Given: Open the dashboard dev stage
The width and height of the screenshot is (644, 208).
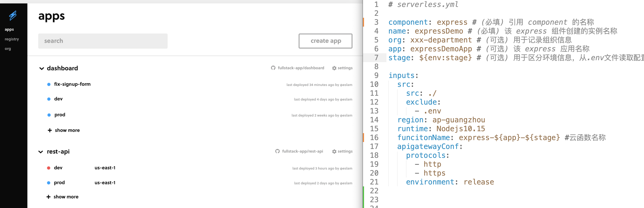Looking at the screenshot, I should coord(58,99).
